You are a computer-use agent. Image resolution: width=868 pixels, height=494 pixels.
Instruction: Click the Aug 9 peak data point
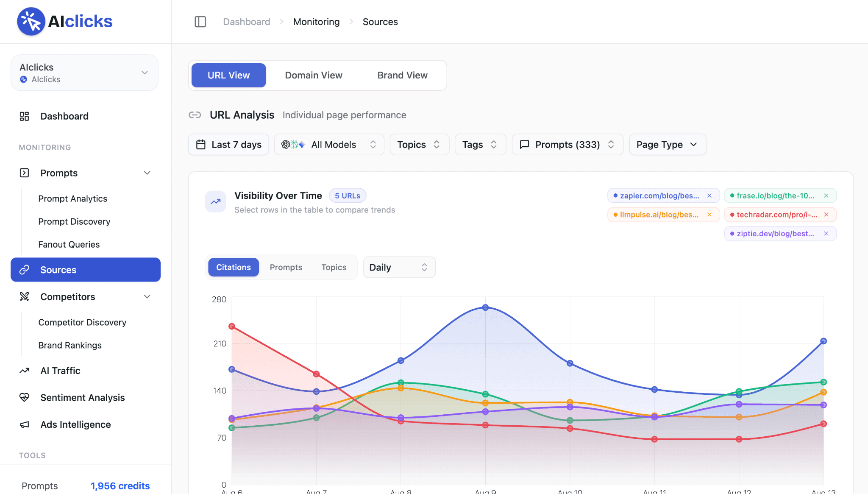[486, 307]
